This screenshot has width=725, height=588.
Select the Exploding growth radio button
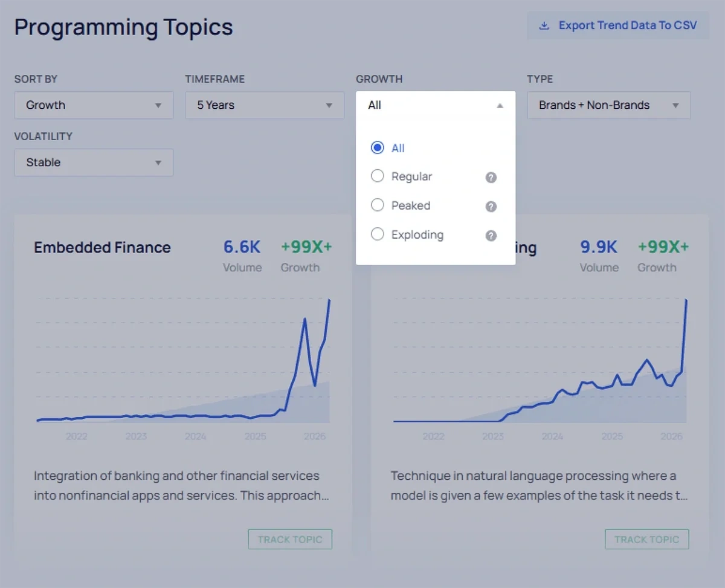pos(377,235)
